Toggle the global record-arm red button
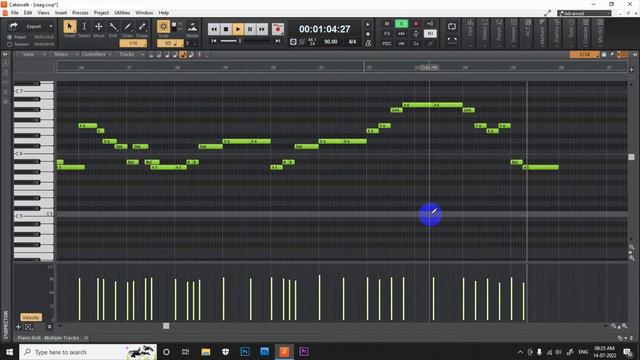The height and width of the screenshot is (360, 640). coord(416,24)
